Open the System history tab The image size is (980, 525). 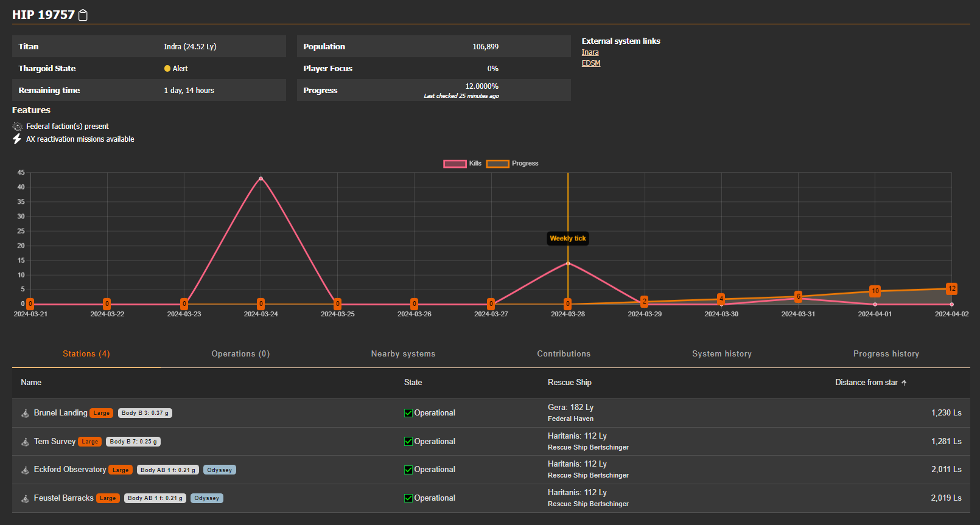tap(722, 354)
